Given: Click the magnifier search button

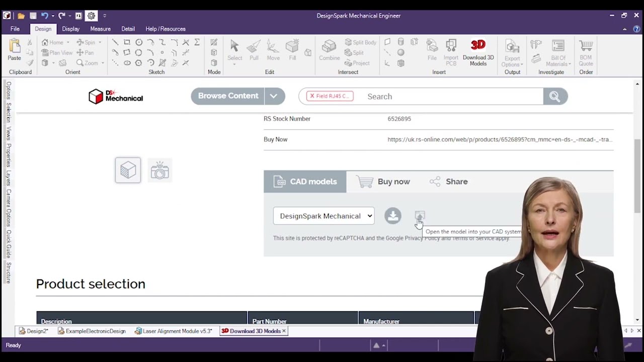Looking at the screenshot, I should click(555, 96).
